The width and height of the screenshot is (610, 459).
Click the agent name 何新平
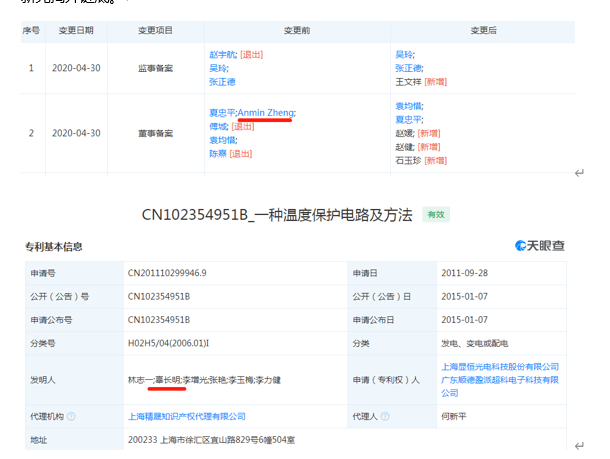click(454, 416)
